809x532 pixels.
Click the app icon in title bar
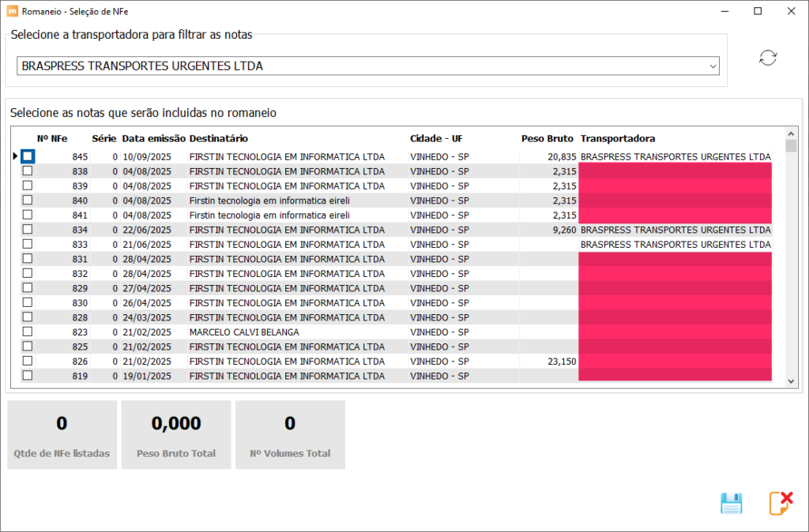pyautogui.click(x=12, y=11)
